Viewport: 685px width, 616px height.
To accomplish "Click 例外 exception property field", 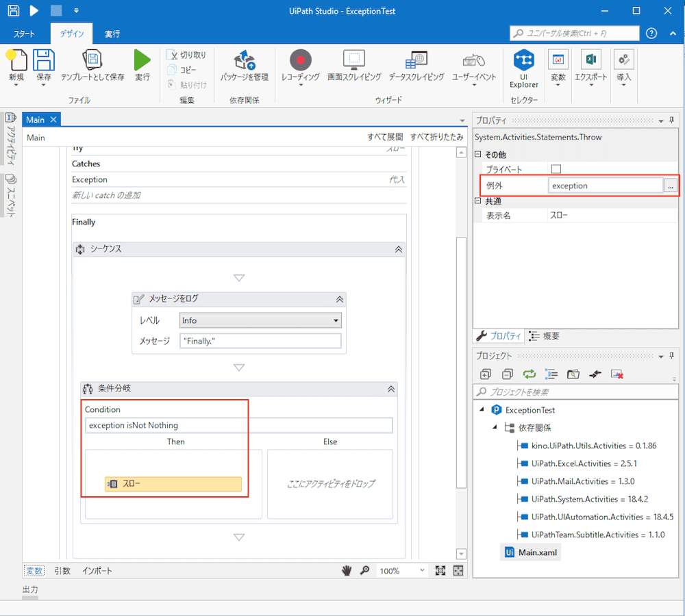I will coord(606,185).
